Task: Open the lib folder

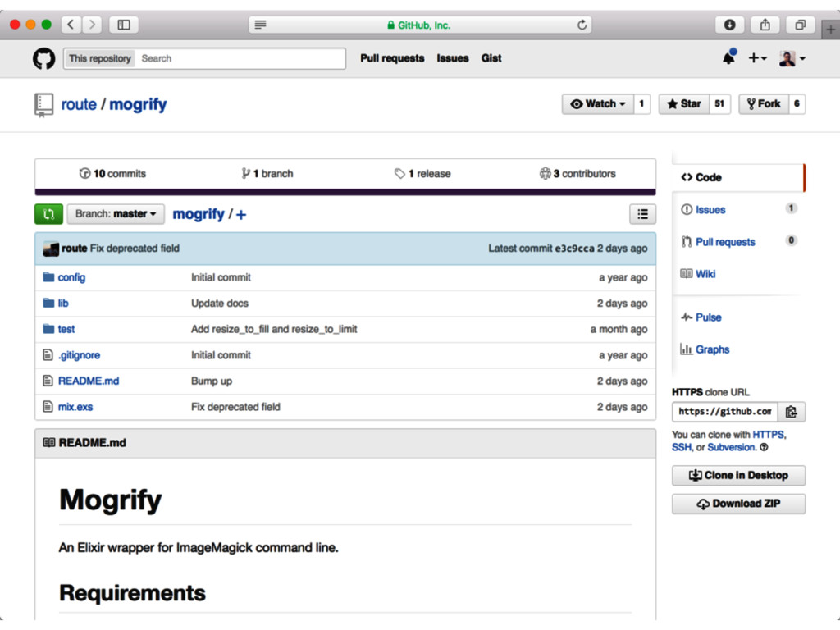Action: [63, 304]
